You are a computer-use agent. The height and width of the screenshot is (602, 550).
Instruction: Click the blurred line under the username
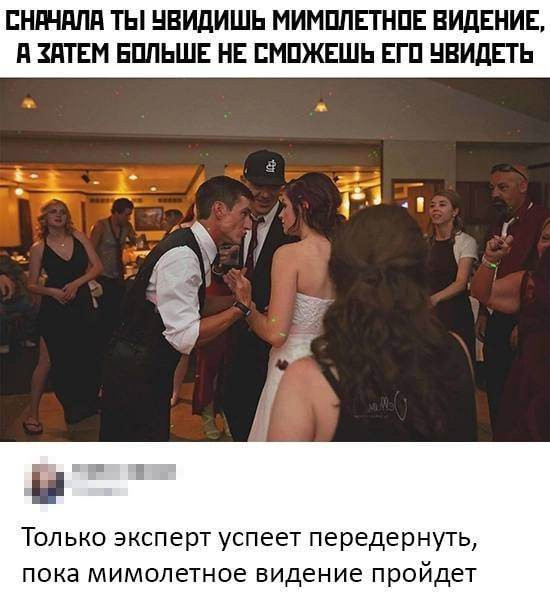[99, 491]
